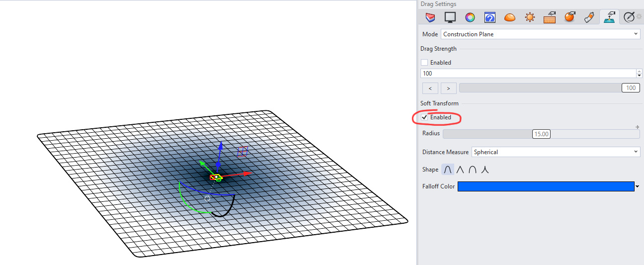Open the paint tube Texture icon

[x=589, y=17]
